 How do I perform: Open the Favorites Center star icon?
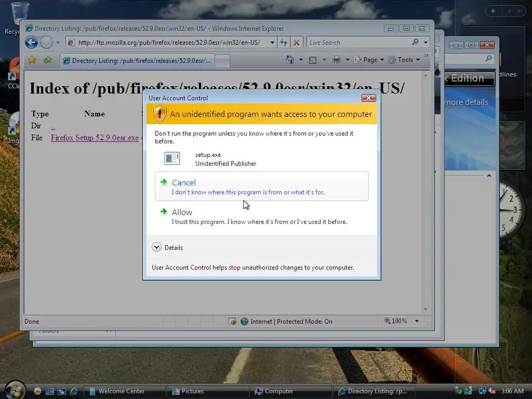pyautogui.click(x=32, y=60)
